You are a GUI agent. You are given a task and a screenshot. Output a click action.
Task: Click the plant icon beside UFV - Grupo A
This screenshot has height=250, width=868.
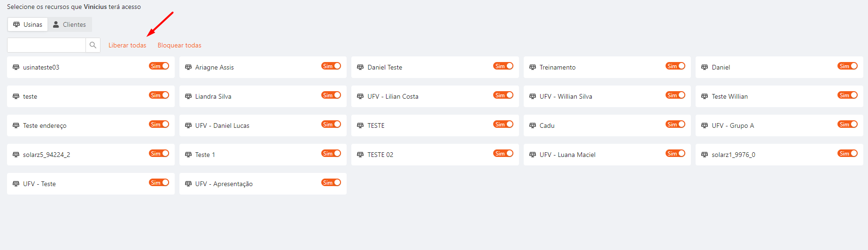tap(705, 125)
